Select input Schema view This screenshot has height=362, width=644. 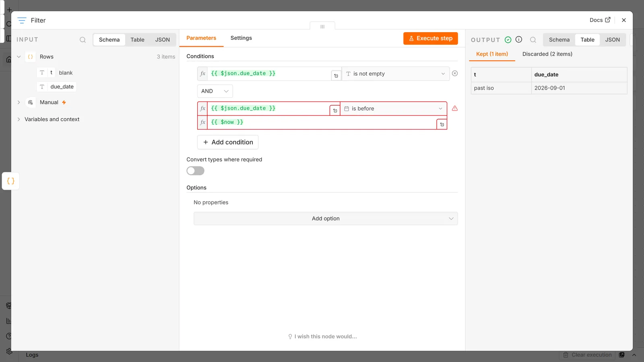(109, 40)
